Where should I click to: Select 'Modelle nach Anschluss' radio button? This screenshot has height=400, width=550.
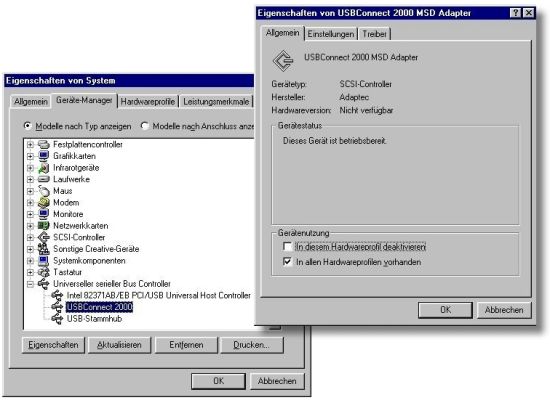[x=144, y=126]
